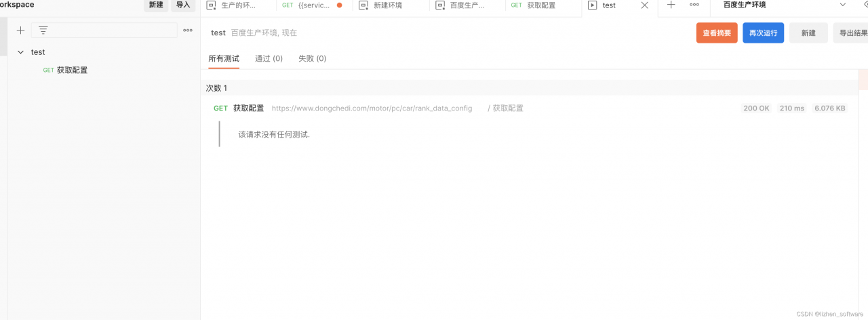Click the 查看摘要 view summary button
The height and width of the screenshot is (320, 868).
click(717, 33)
